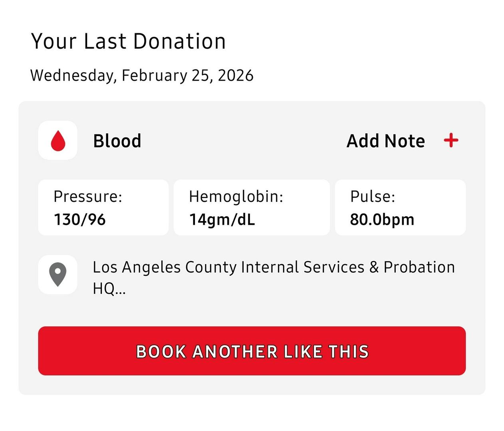Open the Los Angeles County location text
The width and height of the screenshot is (504, 431).
(x=274, y=267)
